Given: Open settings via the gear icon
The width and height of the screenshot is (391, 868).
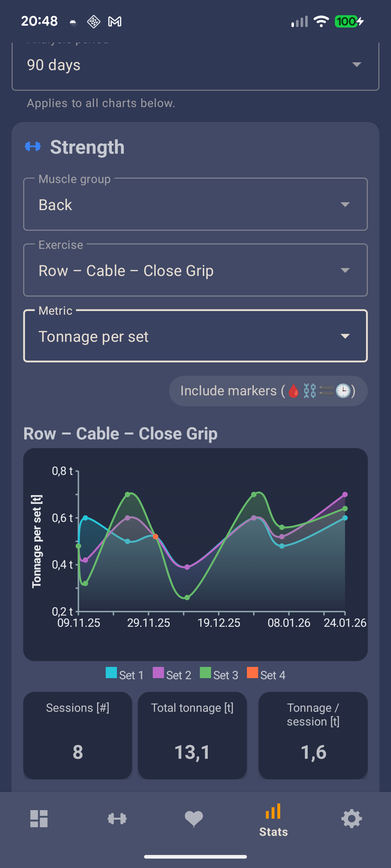Looking at the screenshot, I should (x=351, y=819).
